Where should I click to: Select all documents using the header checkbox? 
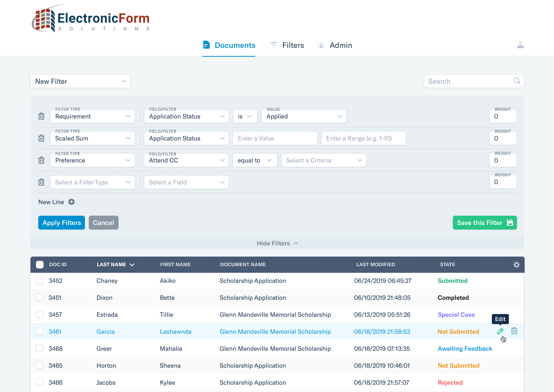pos(40,265)
